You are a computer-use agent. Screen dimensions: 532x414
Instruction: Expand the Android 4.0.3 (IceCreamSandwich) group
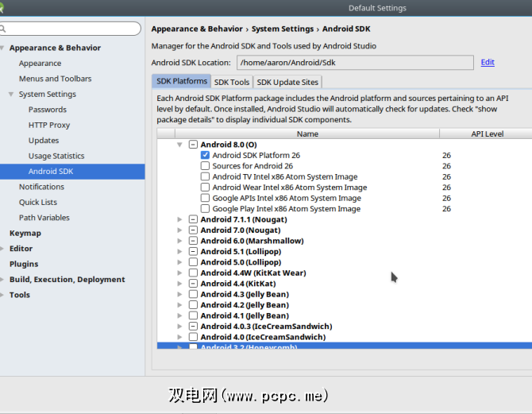[x=179, y=327]
